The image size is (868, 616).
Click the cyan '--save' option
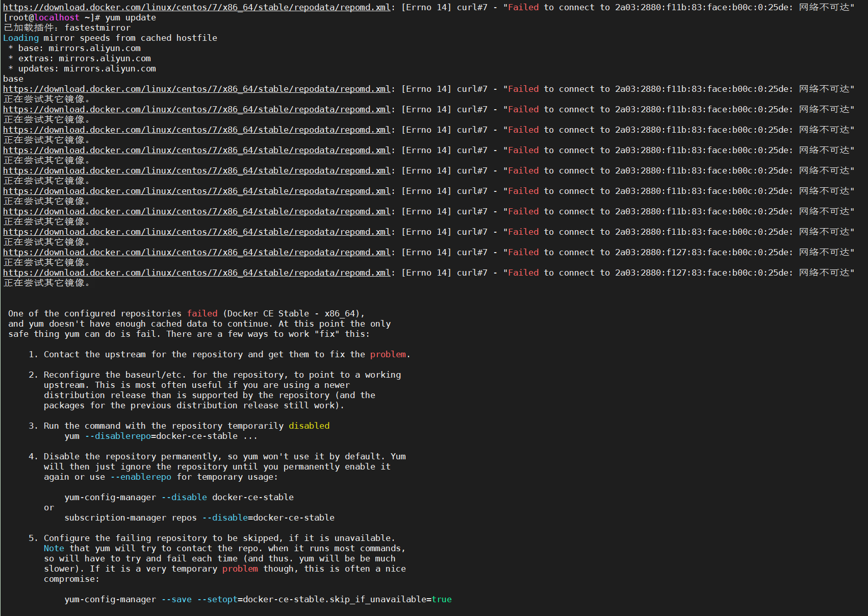(x=176, y=599)
